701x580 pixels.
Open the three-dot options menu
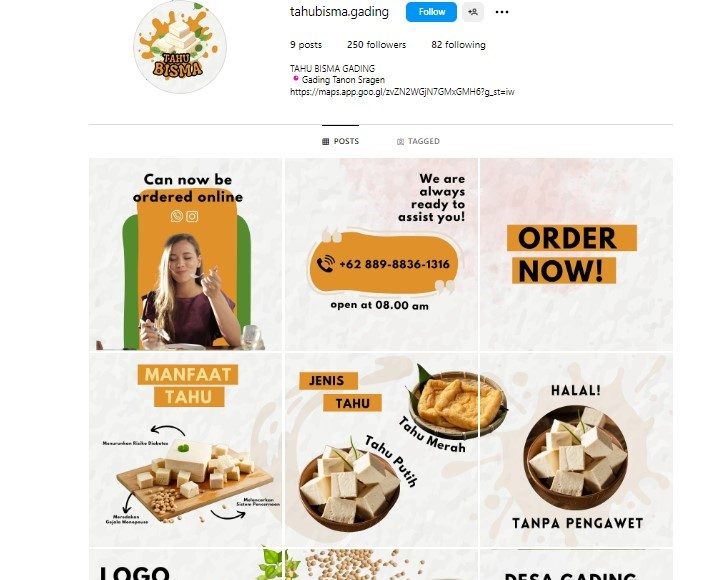pos(502,12)
